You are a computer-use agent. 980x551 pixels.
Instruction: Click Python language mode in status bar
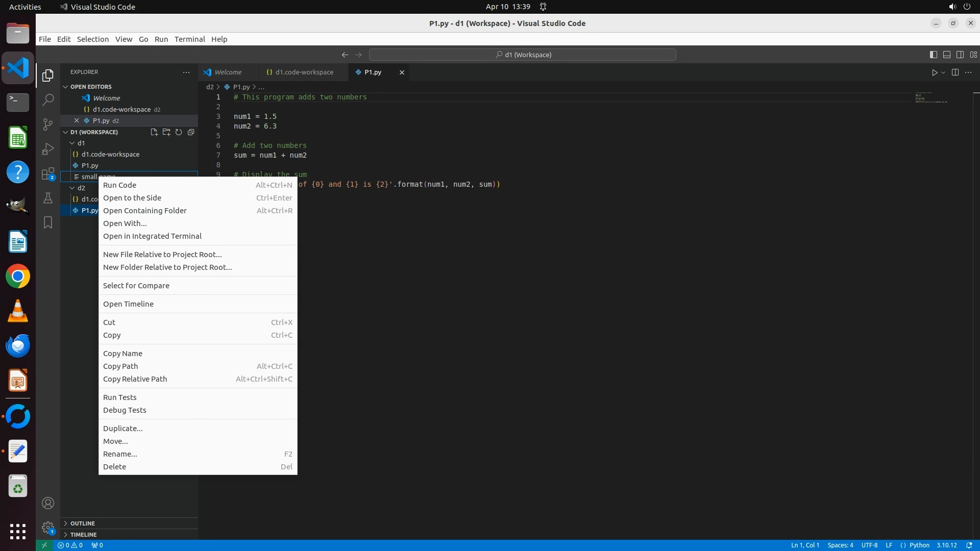point(919,545)
